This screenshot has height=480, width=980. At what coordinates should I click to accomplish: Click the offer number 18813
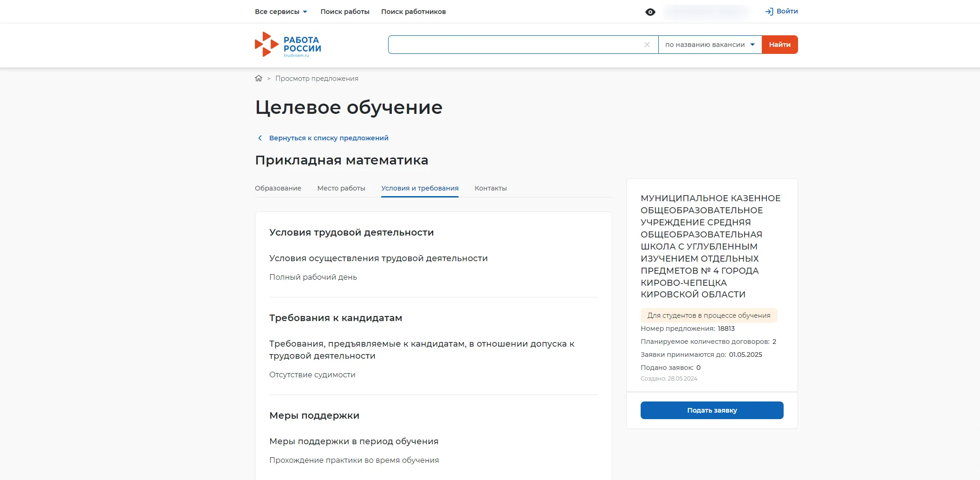click(726, 329)
